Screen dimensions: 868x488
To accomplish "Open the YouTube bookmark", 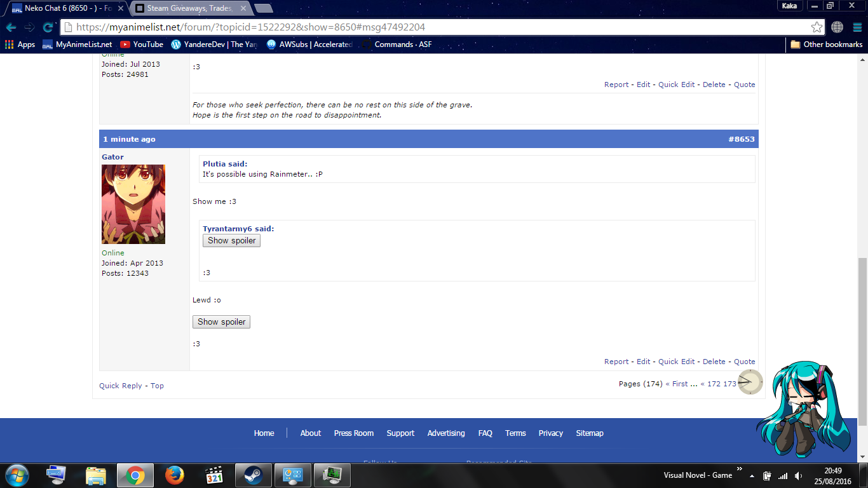I will click(x=142, y=44).
